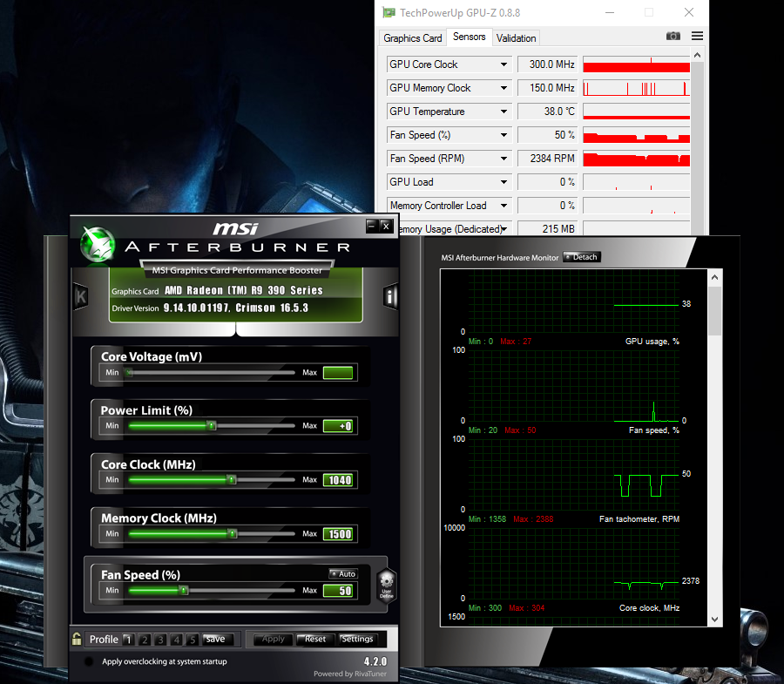
Task: Detach the Afterburner Hardware Monitor
Action: [x=582, y=257]
